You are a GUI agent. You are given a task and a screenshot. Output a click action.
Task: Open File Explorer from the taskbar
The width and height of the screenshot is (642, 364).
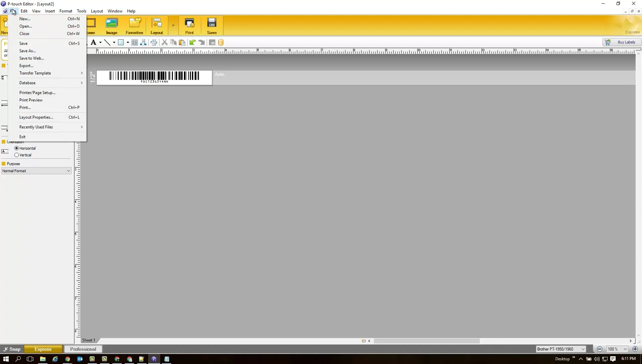pyautogui.click(x=43, y=359)
